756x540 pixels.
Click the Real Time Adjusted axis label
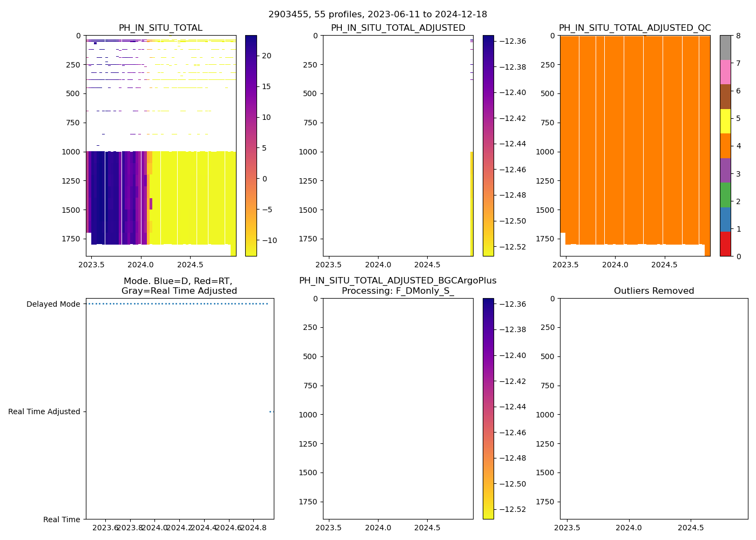(44, 412)
